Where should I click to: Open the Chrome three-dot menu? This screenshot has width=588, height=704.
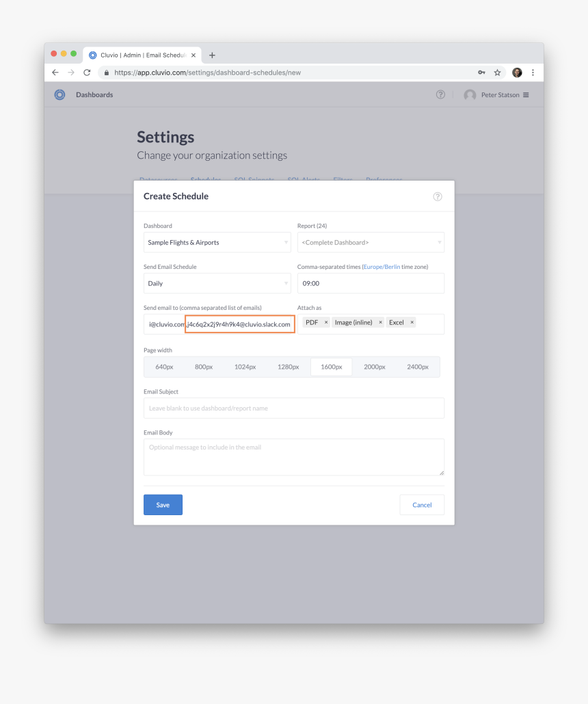click(533, 73)
